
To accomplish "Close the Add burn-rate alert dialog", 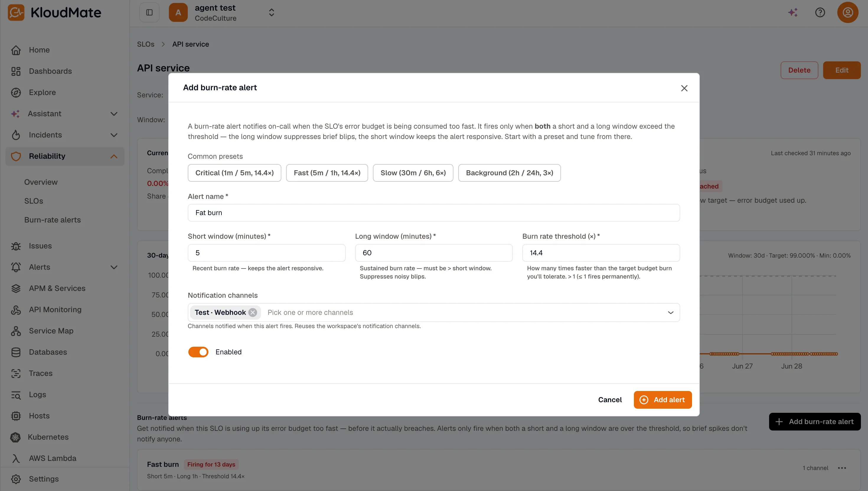I will [684, 88].
